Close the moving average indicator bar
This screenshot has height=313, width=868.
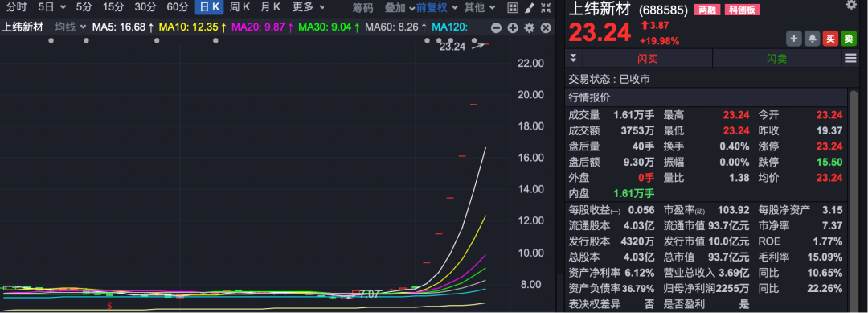coord(546,27)
